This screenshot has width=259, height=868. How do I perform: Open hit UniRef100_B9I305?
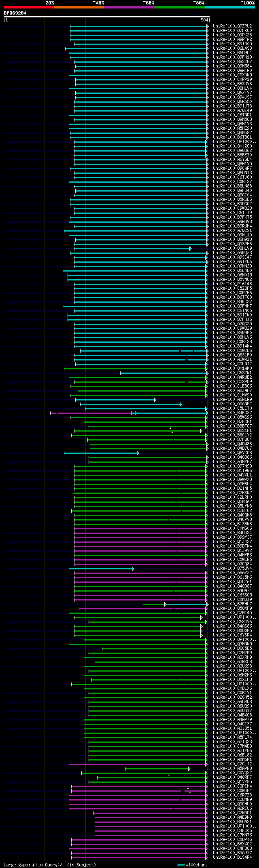232,44
